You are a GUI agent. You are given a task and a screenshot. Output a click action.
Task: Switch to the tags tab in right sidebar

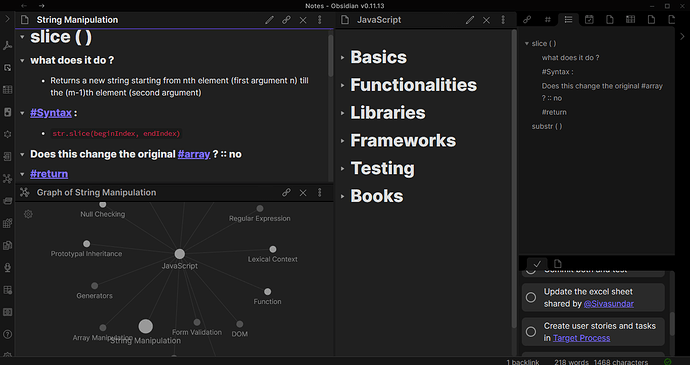pos(548,19)
